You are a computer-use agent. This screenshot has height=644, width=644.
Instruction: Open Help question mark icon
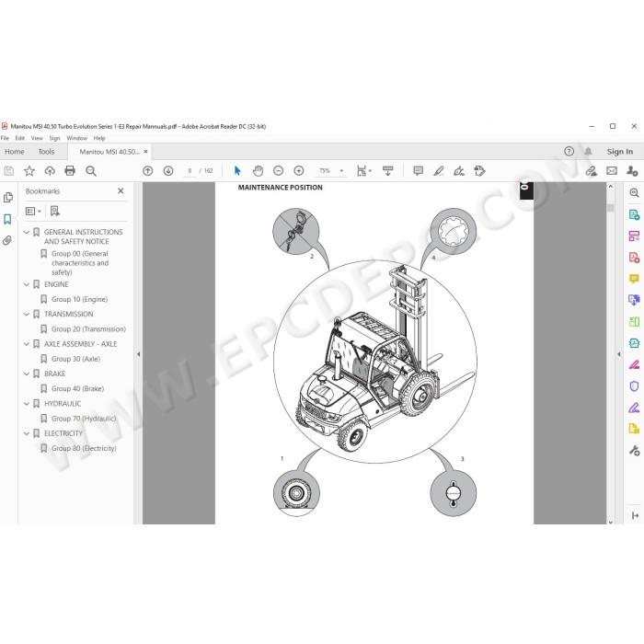coord(569,152)
